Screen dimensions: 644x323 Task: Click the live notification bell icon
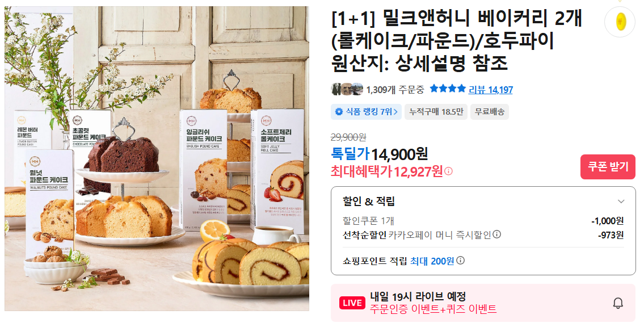618,303
